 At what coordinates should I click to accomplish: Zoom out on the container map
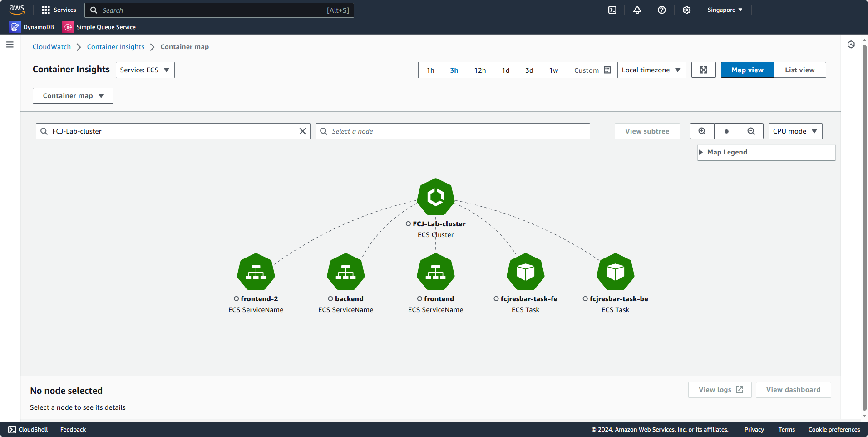(751, 131)
